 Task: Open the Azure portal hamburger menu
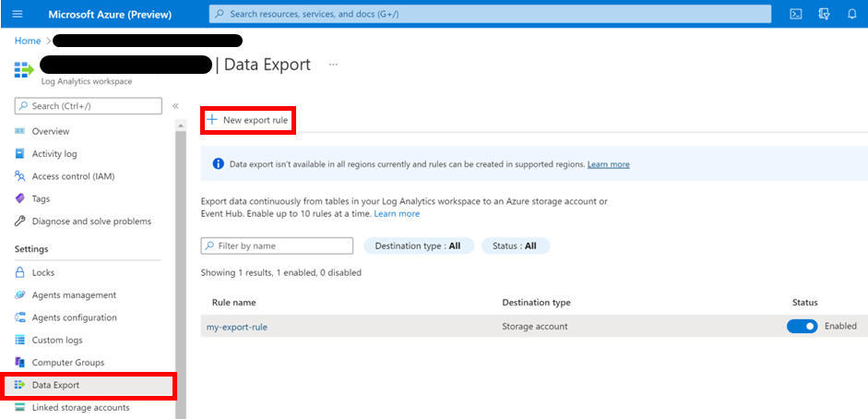18,14
